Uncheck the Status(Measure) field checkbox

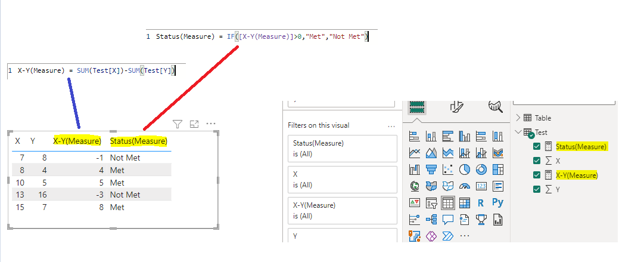pyautogui.click(x=536, y=146)
